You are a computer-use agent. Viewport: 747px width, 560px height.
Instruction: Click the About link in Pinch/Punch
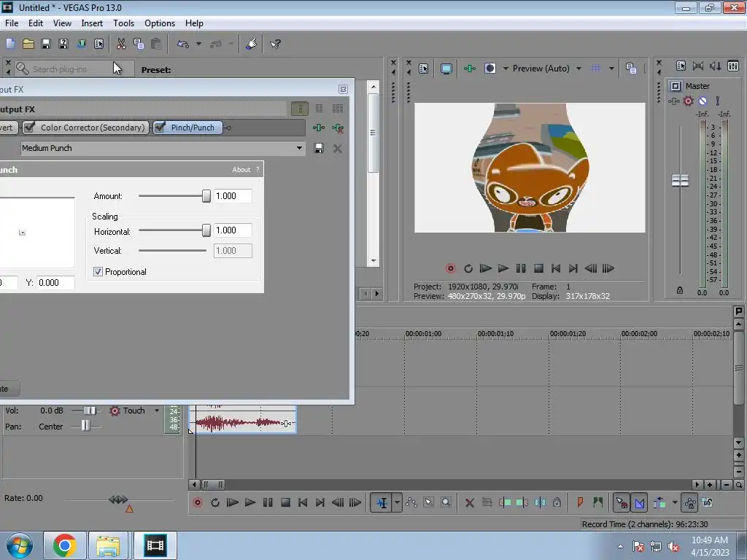241,169
